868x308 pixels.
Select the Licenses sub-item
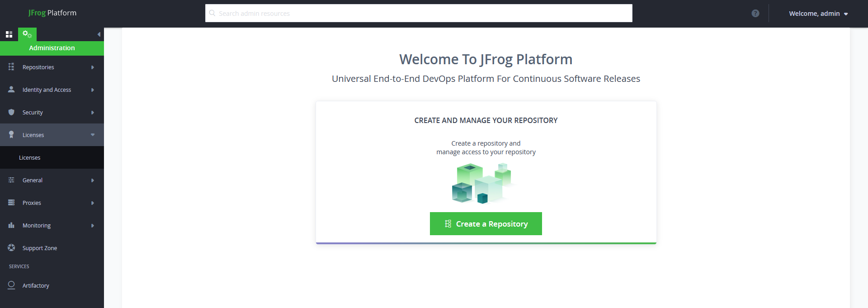(52, 157)
